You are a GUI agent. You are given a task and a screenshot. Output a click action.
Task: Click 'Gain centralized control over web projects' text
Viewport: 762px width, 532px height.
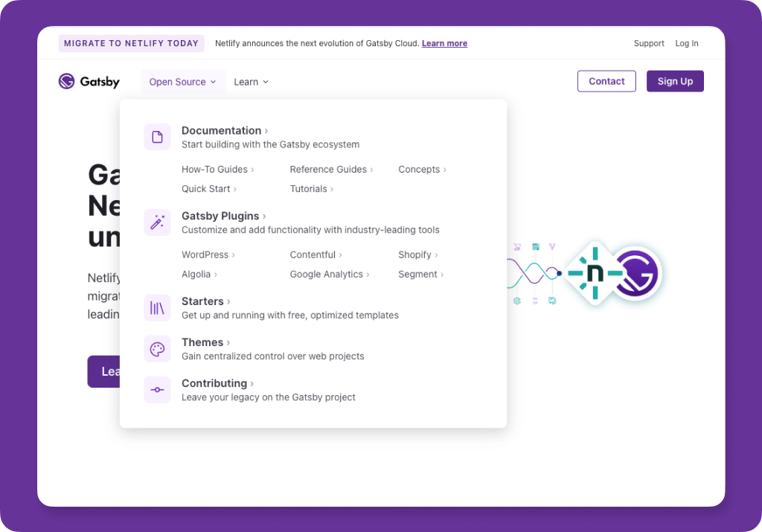tap(272, 356)
